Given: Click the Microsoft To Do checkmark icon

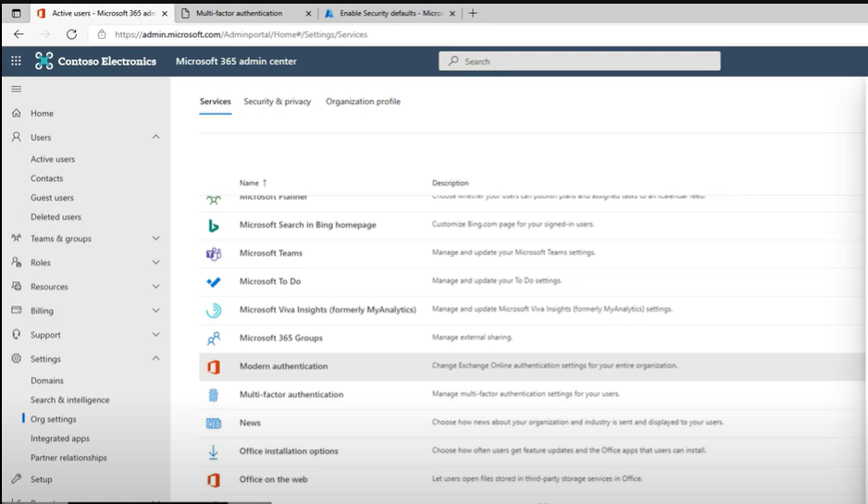Looking at the screenshot, I should [213, 282].
